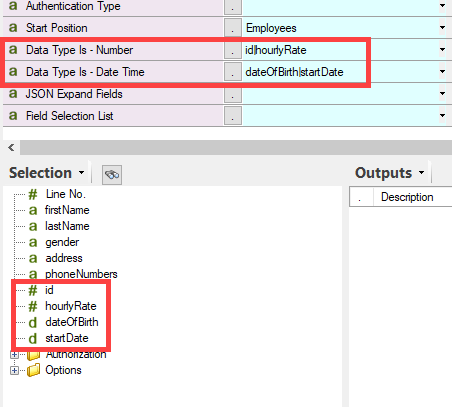Open the Start Position dropdown arrow
The image size is (452, 407).
point(442,28)
